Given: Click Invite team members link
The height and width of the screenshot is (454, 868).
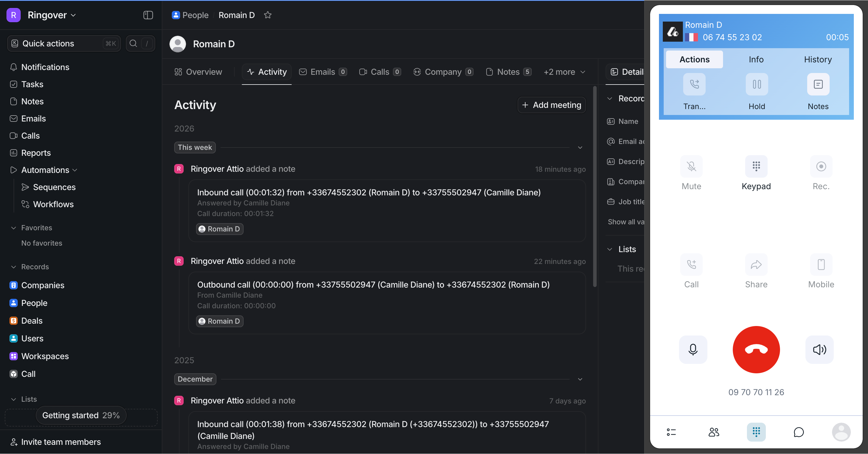Looking at the screenshot, I should [61, 442].
